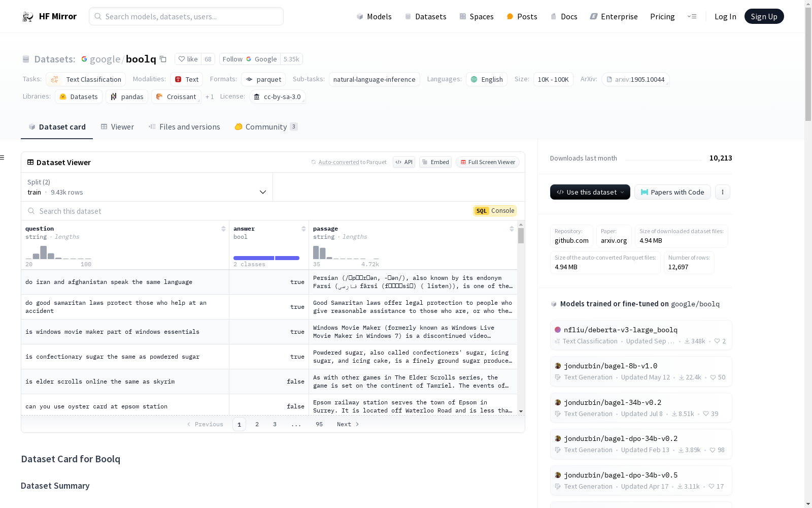Viewport: 812px width, 508px height.
Task: Open the jondurbin/bagel-dpo-34b-v0.2 model
Action: pos(641,444)
